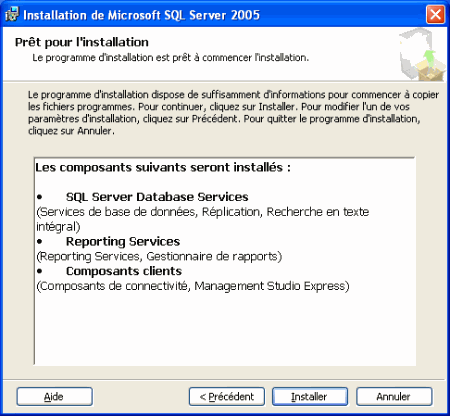Image resolution: width=450 pixels, height=416 pixels.
Task: Open help with the Aide button
Action: pyautogui.click(x=54, y=396)
